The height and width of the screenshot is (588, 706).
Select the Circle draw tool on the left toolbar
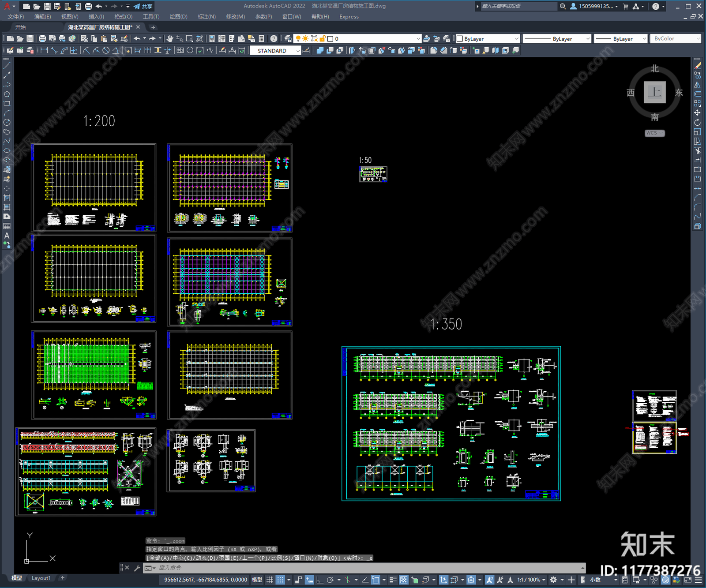click(7, 122)
